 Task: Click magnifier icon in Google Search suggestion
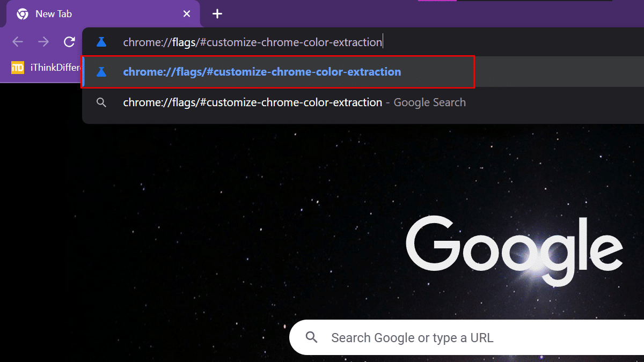(x=101, y=102)
